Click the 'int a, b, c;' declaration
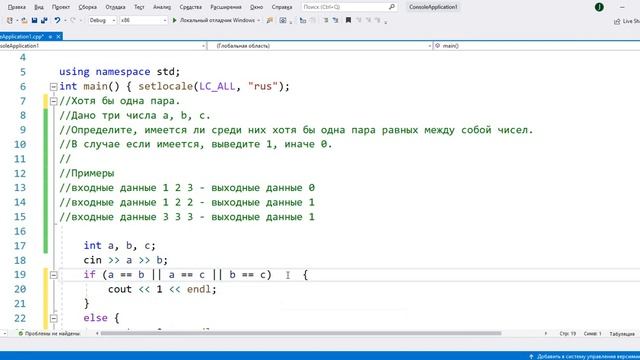Viewport: 640px width, 360px height. coord(120,246)
